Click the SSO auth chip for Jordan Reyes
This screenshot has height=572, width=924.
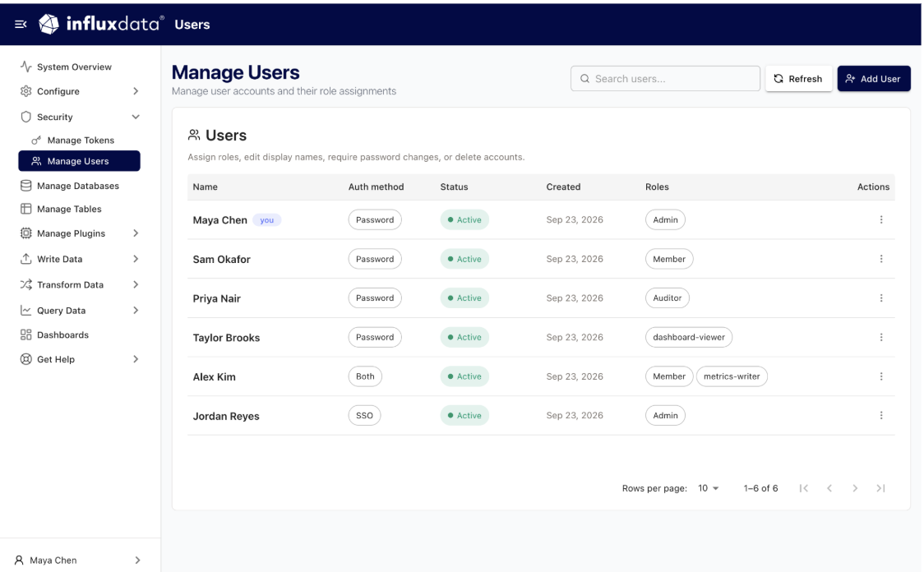point(364,415)
